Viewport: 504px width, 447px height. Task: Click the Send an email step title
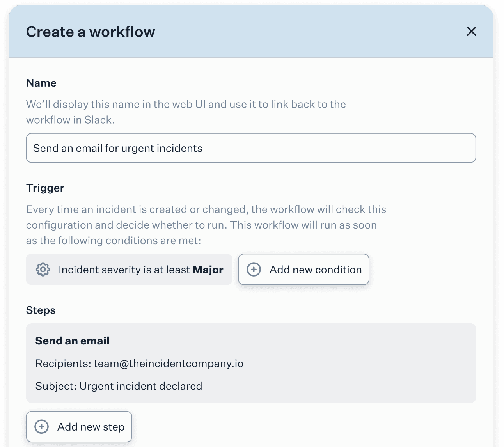point(72,341)
